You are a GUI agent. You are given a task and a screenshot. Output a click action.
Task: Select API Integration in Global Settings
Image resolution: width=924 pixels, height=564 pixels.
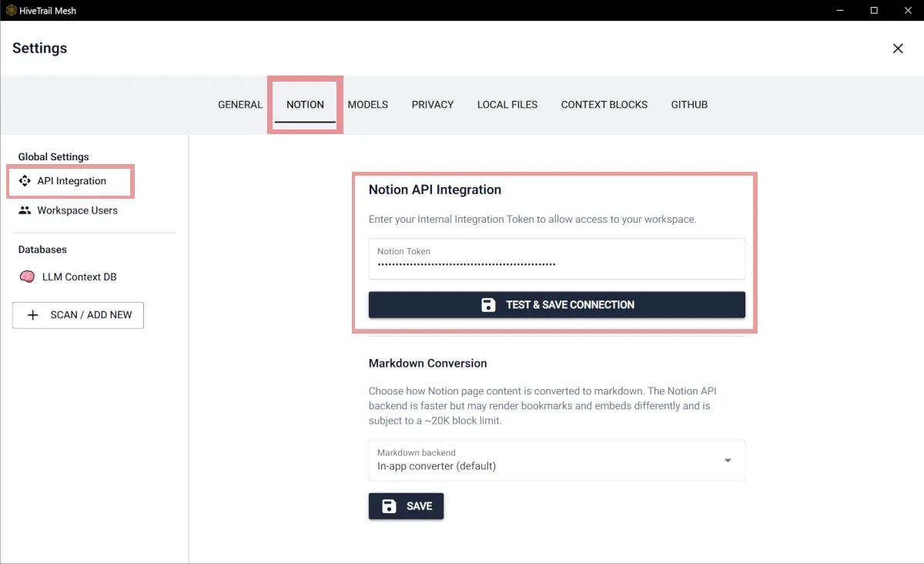72,181
